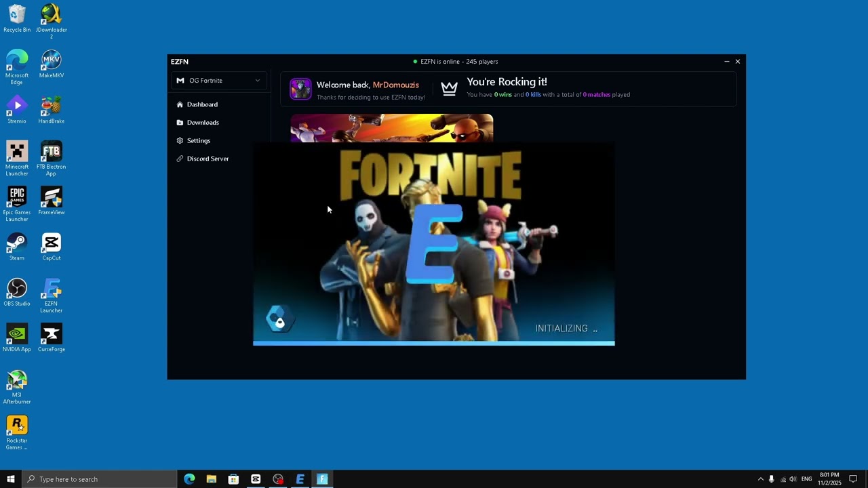Click the crown stats icon
Screen dimensions: 868x488
(449, 89)
